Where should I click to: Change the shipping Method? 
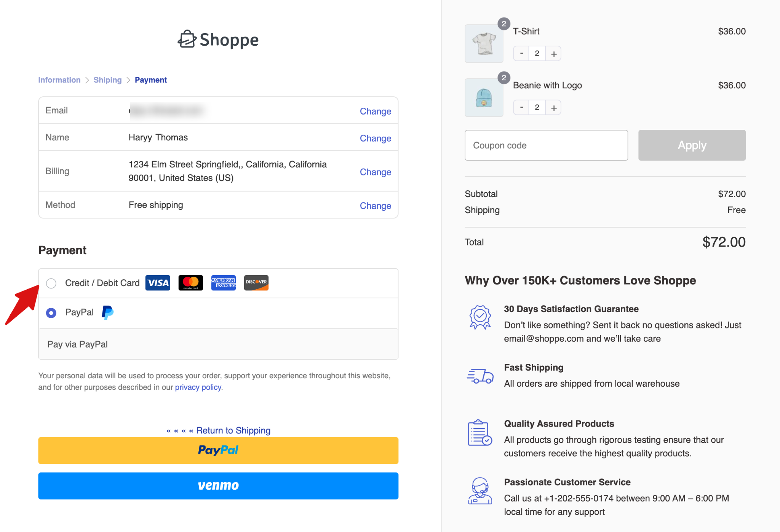(x=376, y=205)
